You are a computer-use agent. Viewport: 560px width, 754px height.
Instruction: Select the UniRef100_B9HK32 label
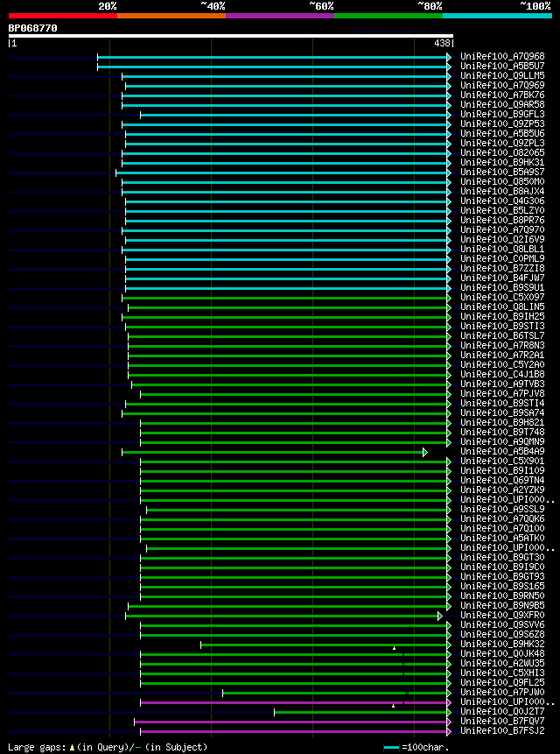(502, 644)
